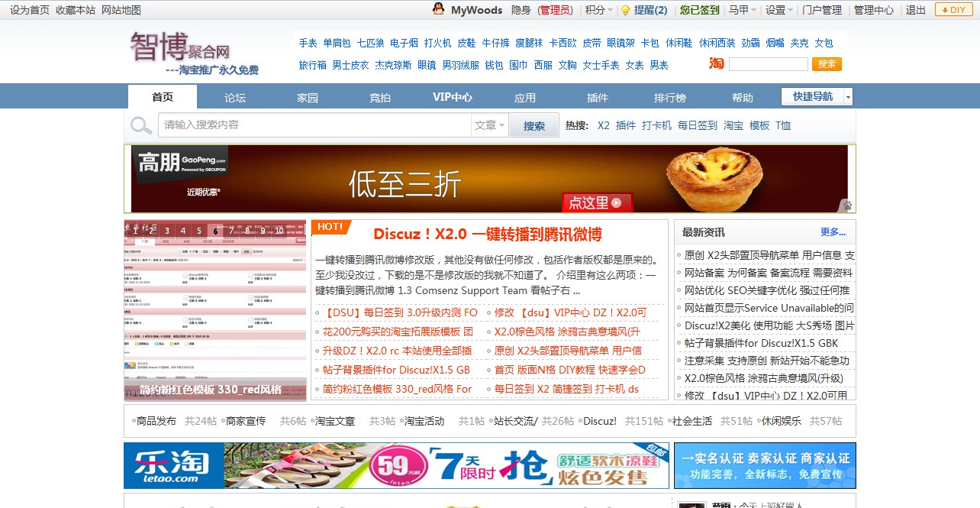Click the 牛仔裤 Taobao keyword link
Screen dimensions: 980x508
pyautogui.click(x=496, y=43)
